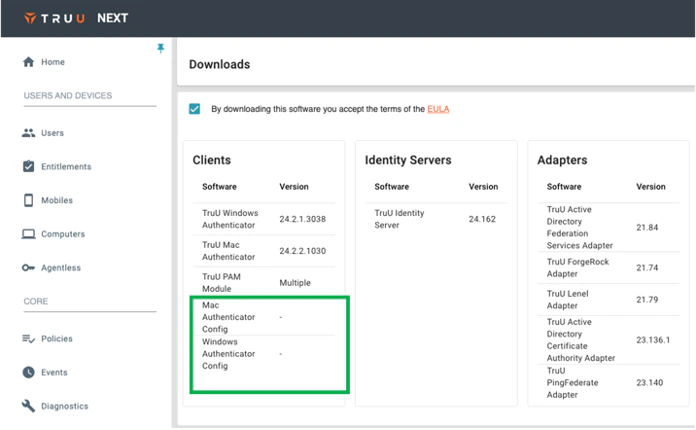Viewport: 696px width, 430px height.
Task: Click the Diagnostics wrench icon
Action: pyautogui.click(x=28, y=406)
